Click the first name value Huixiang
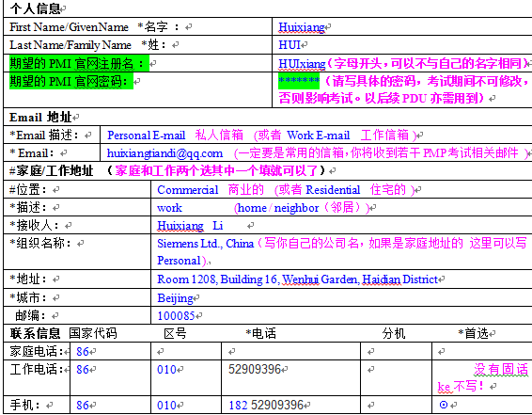Image resolution: width=532 pixels, height=415 pixels. point(302,27)
